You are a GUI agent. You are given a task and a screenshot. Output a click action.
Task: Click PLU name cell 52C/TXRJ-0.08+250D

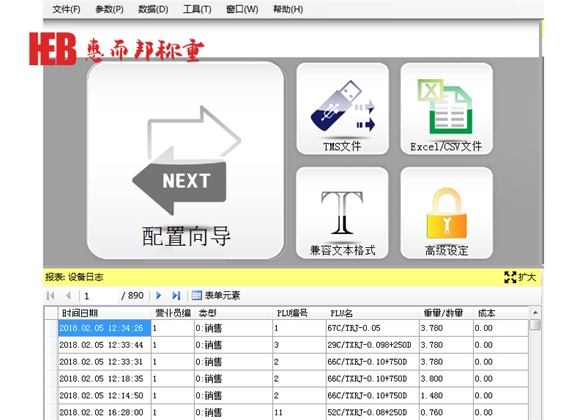[x=372, y=412]
